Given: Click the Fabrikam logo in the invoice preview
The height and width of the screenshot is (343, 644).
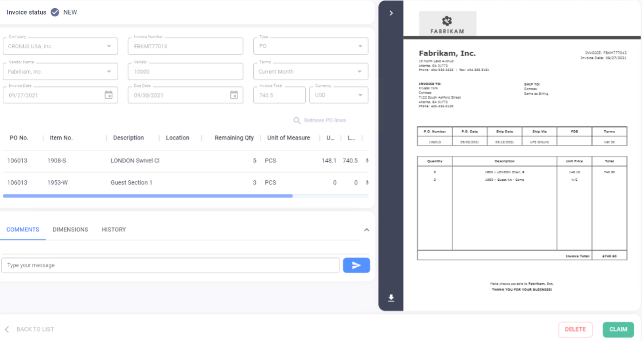Looking at the screenshot, I should (x=447, y=23).
